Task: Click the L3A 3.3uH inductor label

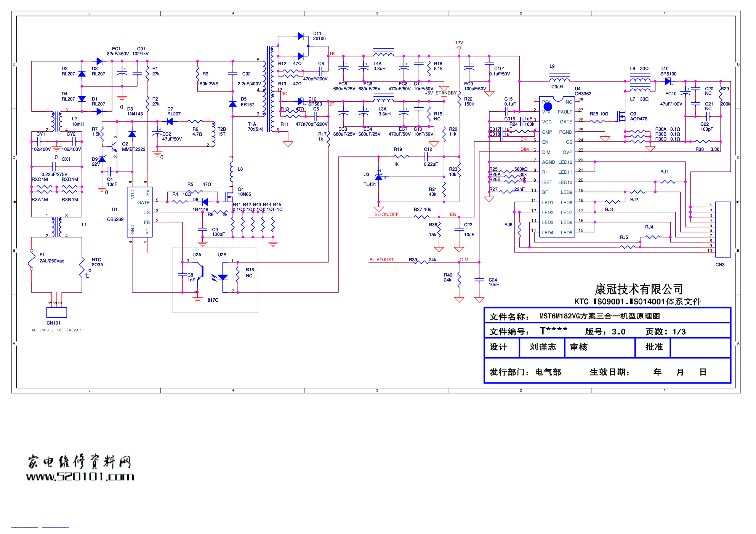Action: click(384, 111)
